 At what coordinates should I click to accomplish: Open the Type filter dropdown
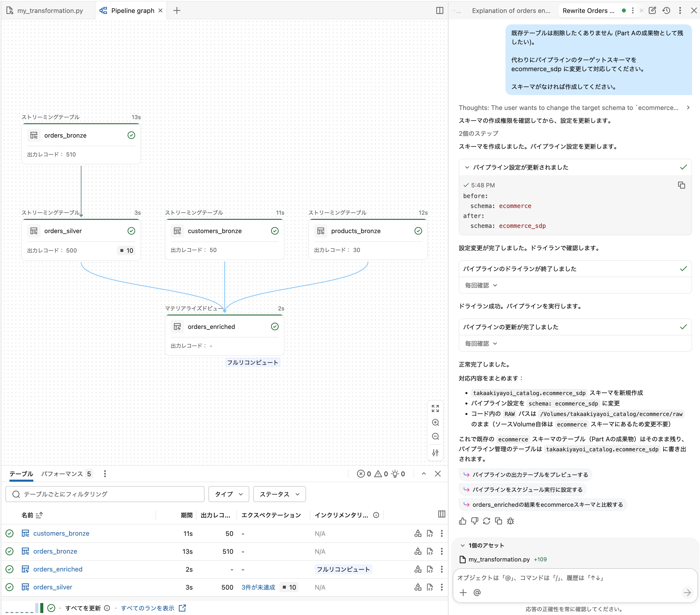click(228, 494)
